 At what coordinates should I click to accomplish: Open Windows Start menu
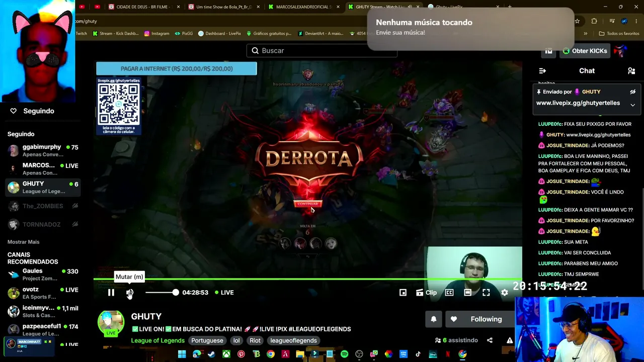[x=182, y=354]
